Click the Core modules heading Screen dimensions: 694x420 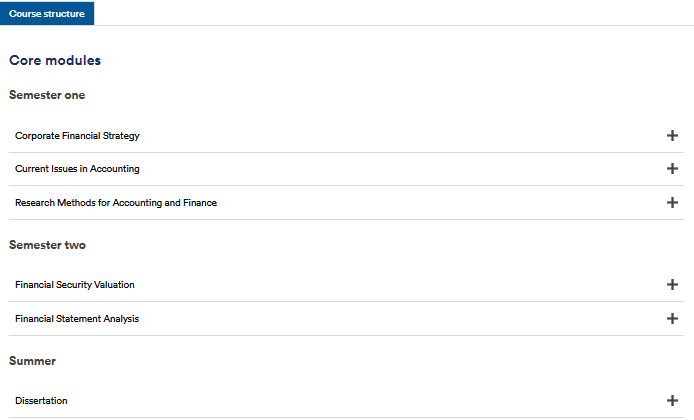(x=55, y=61)
